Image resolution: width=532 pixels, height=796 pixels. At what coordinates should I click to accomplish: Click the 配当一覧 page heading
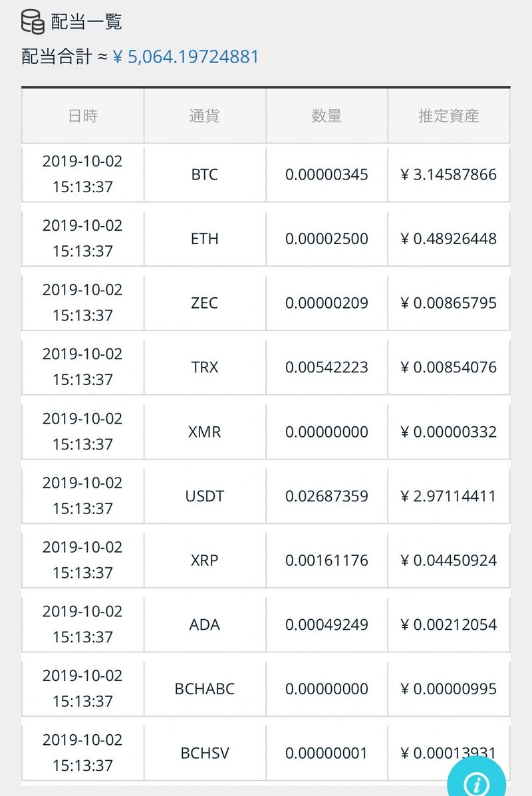pyautogui.click(x=86, y=21)
